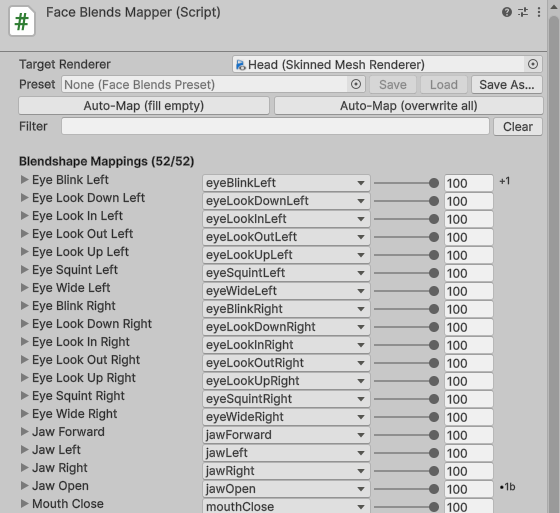Open the eyeLookDownRight blendshape dropdown
This screenshot has height=513, width=560.
pyautogui.click(x=286, y=327)
